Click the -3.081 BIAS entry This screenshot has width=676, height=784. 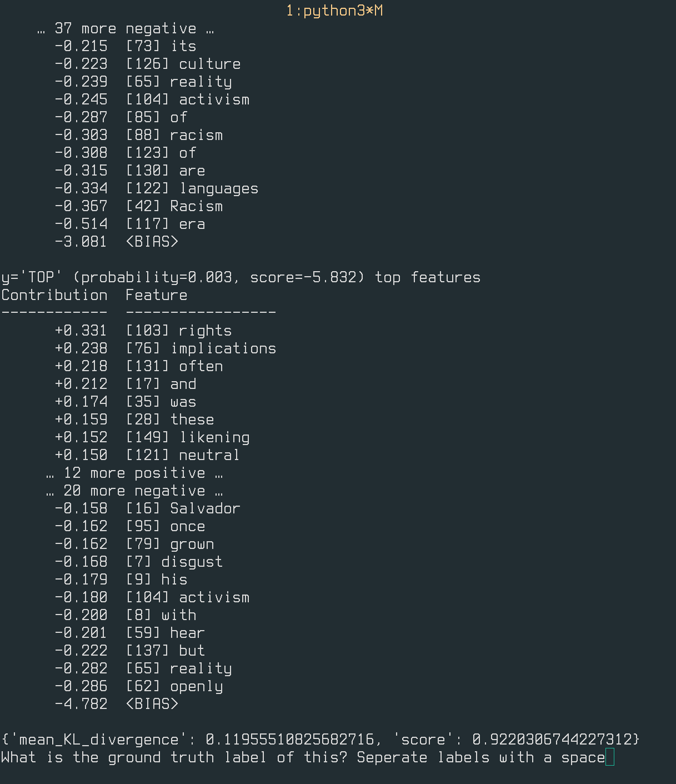(x=117, y=242)
